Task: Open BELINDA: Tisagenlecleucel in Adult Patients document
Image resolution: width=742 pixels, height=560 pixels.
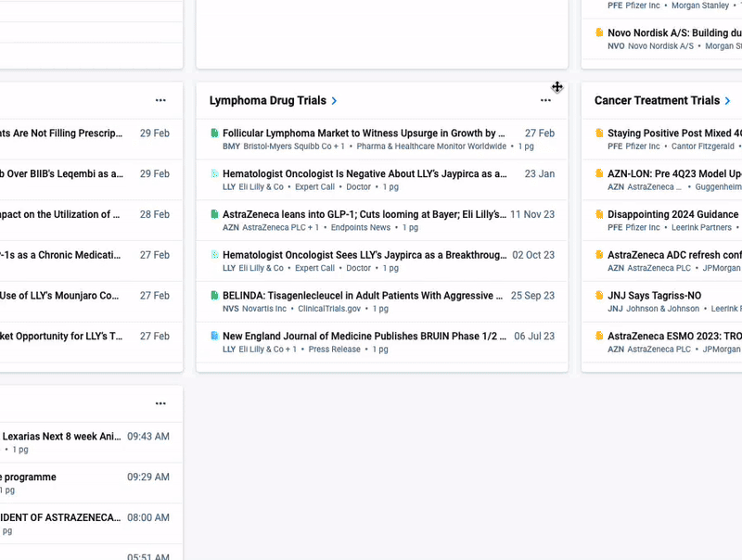Action: [x=363, y=296]
